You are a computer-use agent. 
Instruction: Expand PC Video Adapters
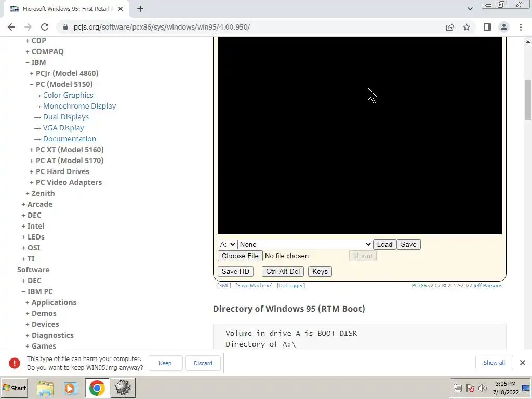66,182
